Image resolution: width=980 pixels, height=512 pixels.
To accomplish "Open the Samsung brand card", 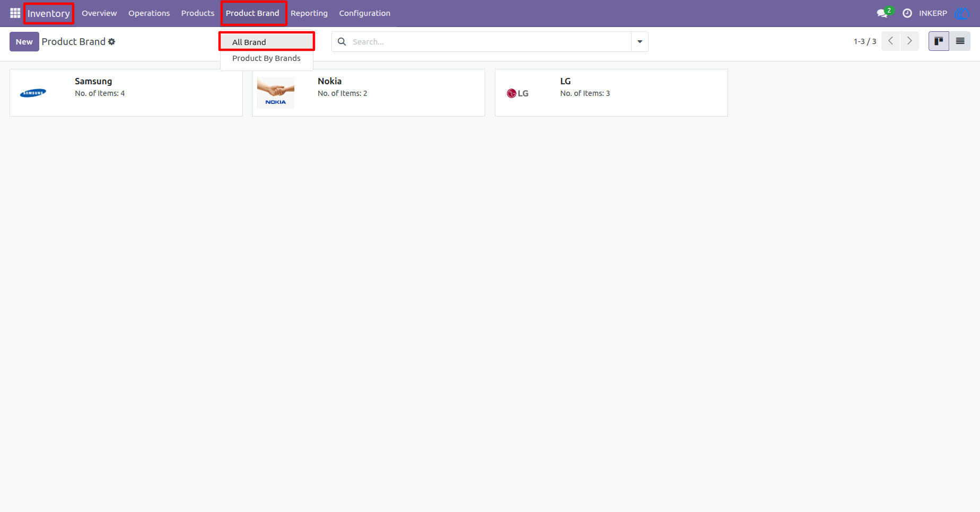I will click(126, 93).
